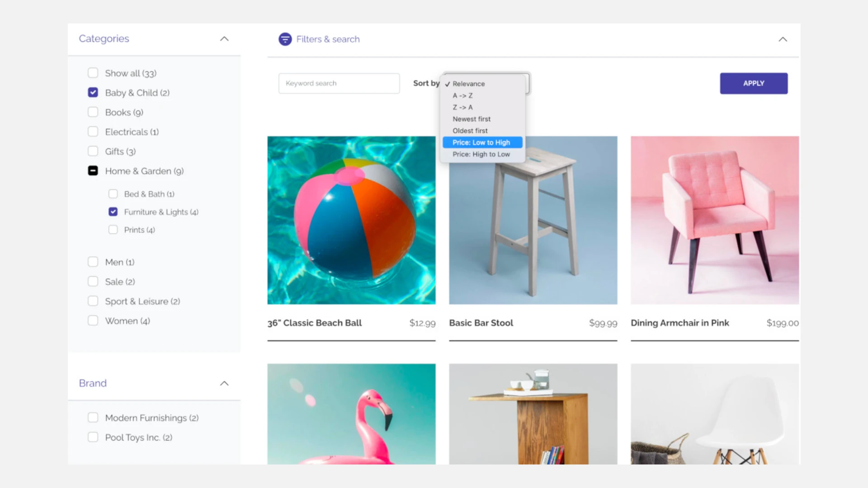868x488 pixels.
Task: Uncheck the Baby & Child checkbox
Action: [x=93, y=92]
